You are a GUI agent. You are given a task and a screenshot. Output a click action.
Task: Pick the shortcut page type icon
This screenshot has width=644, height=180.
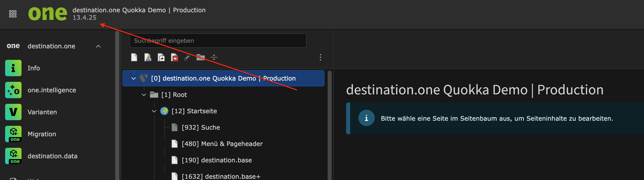161,57
